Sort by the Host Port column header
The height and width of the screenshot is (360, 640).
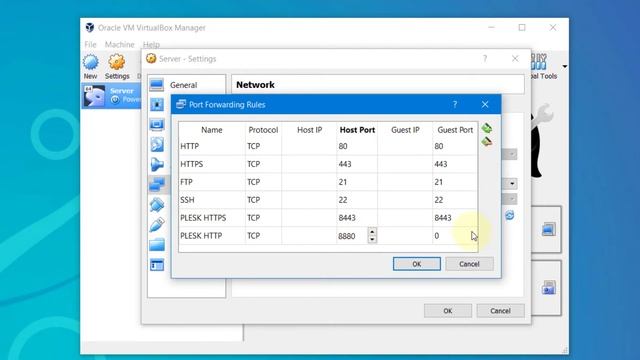click(357, 130)
